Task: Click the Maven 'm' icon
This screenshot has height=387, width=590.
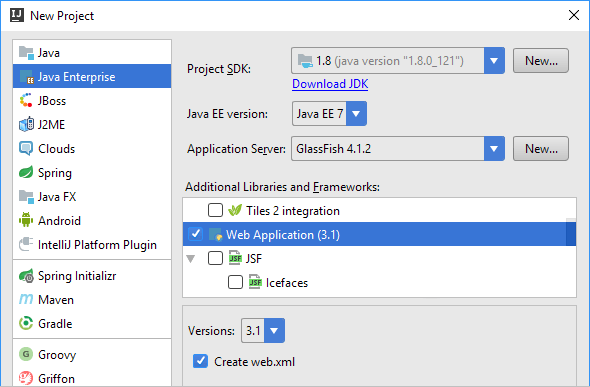Action: pyautogui.click(x=26, y=299)
